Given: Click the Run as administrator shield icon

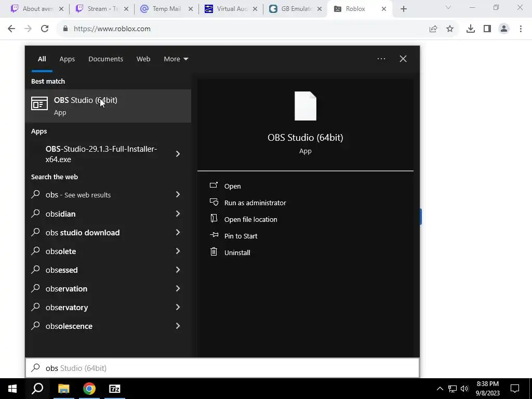Looking at the screenshot, I should (x=214, y=202).
